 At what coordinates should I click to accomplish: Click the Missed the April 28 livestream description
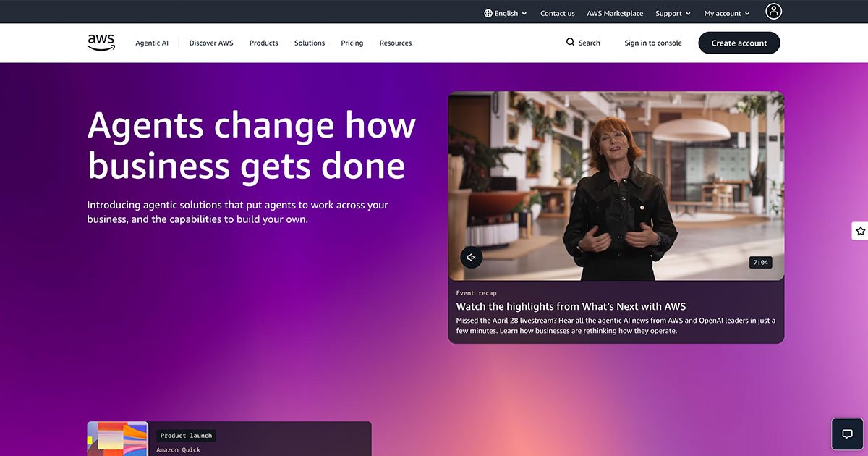616,326
